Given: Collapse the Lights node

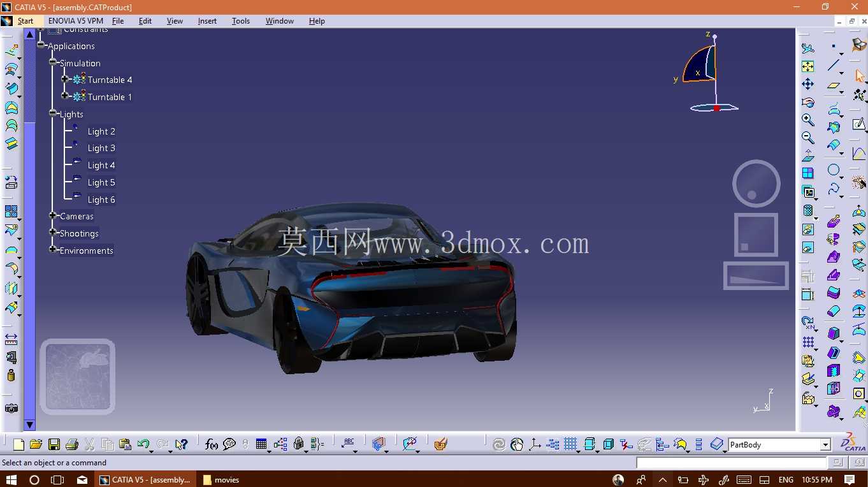Looking at the screenshot, I should 54,113.
